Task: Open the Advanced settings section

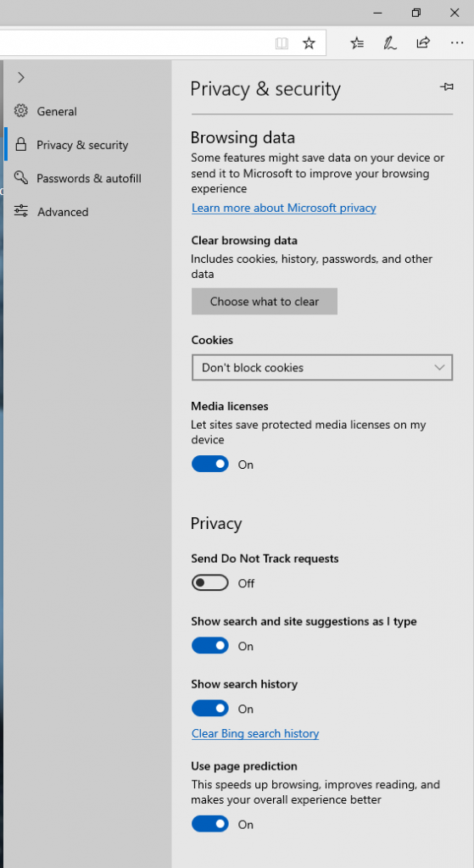Action: [63, 212]
